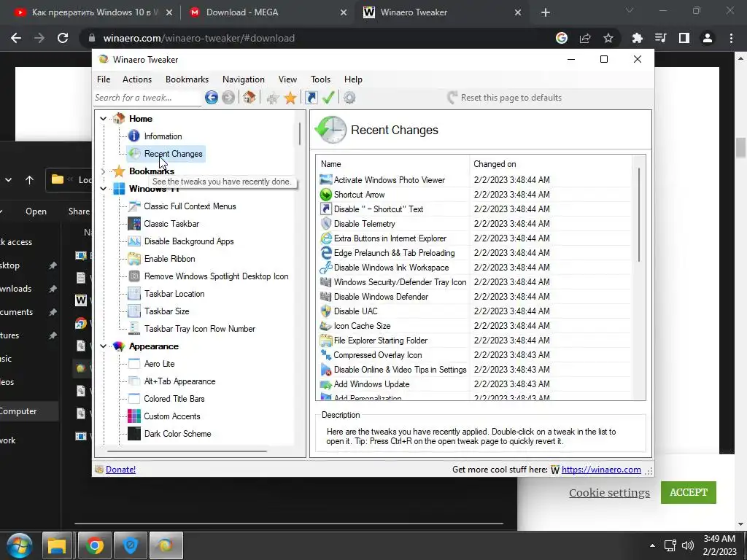Screen dimensions: 747x560
Task: Select Taskbar Size in the tree
Action: point(167,311)
